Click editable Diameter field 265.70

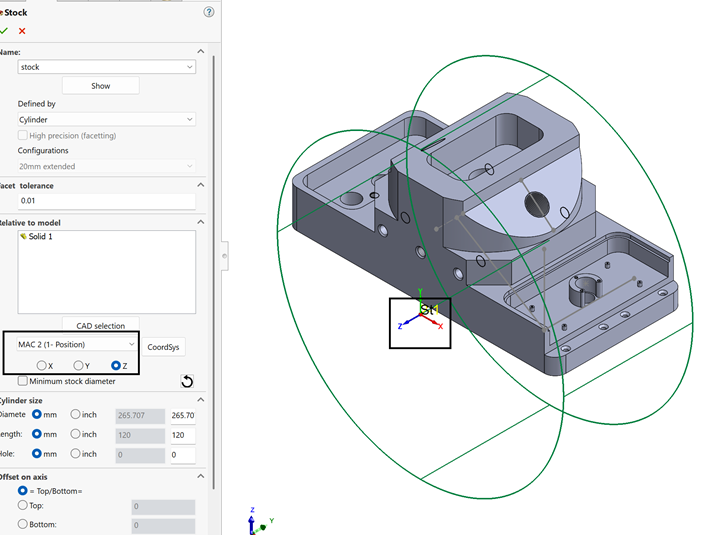pyautogui.click(x=183, y=415)
